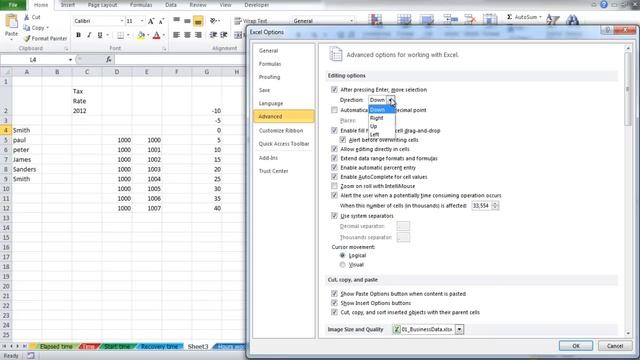Image resolution: width=640 pixels, height=360 pixels.
Task: Enable Zoom on roll with IntelliMouse
Action: click(334, 186)
